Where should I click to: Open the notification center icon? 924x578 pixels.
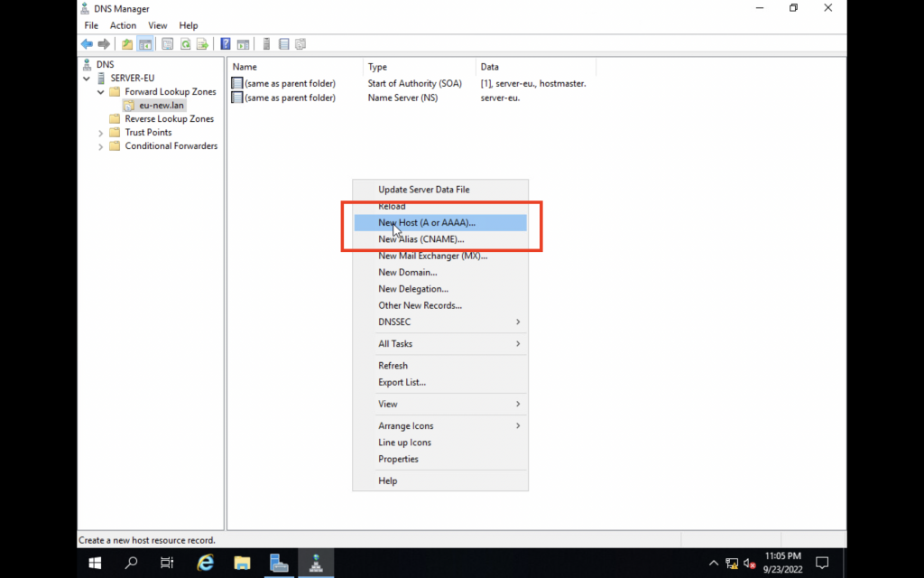pos(822,564)
